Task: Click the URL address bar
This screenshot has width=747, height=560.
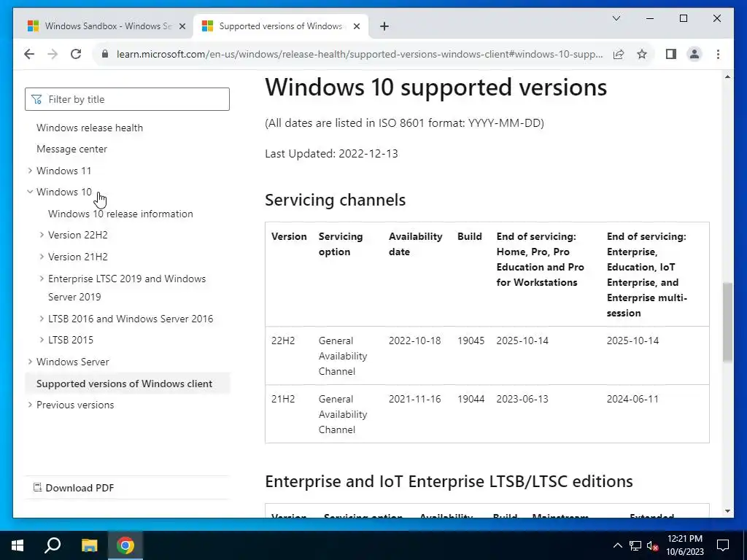Action: point(360,54)
